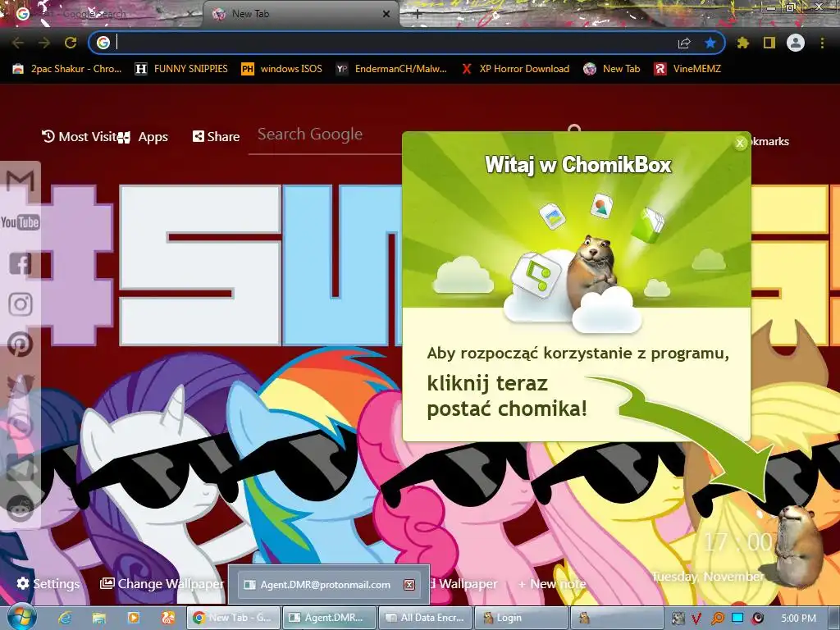Click the + New note button
The image size is (840, 630).
click(552, 584)
